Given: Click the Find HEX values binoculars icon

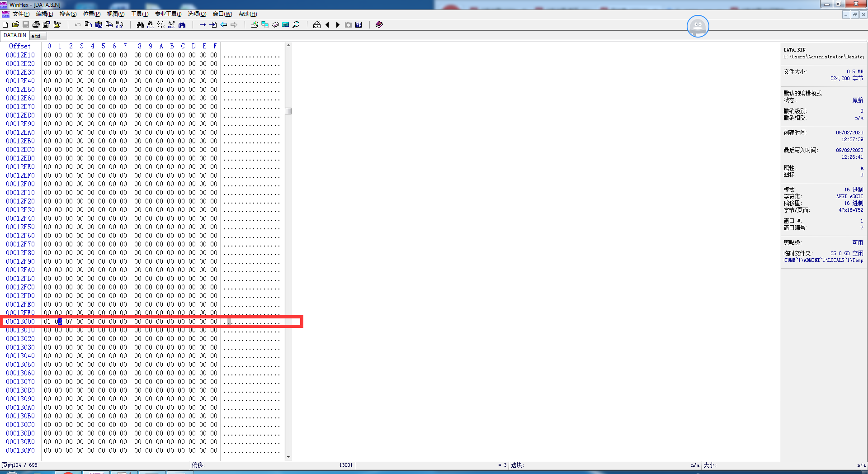Looking at the screenshot, I should [151, 25].
